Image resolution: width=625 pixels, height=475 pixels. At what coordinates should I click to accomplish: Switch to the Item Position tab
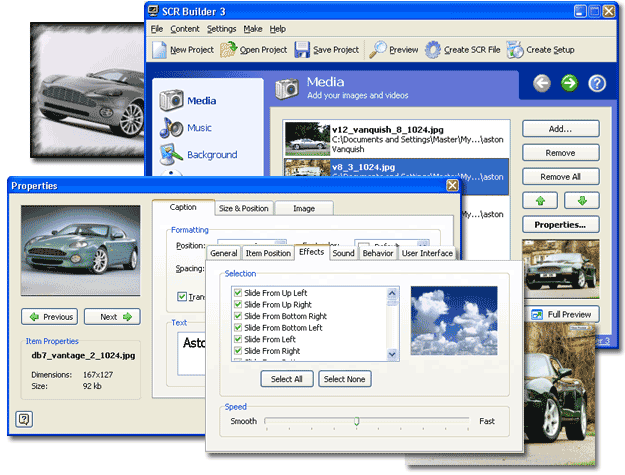[268, 253]
